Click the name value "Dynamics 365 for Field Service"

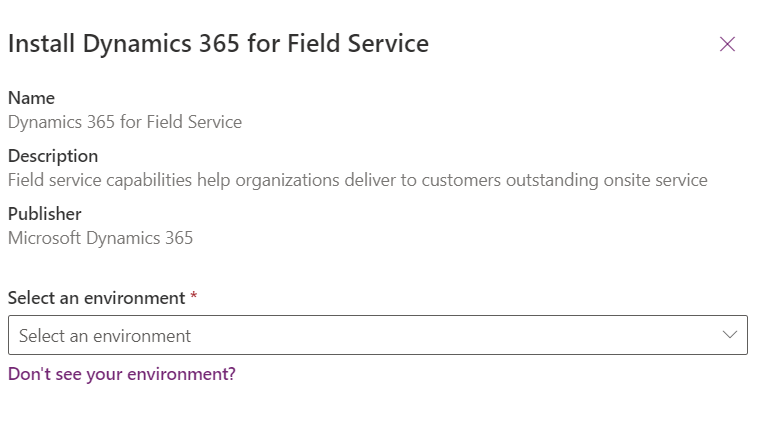click(124, 122)
